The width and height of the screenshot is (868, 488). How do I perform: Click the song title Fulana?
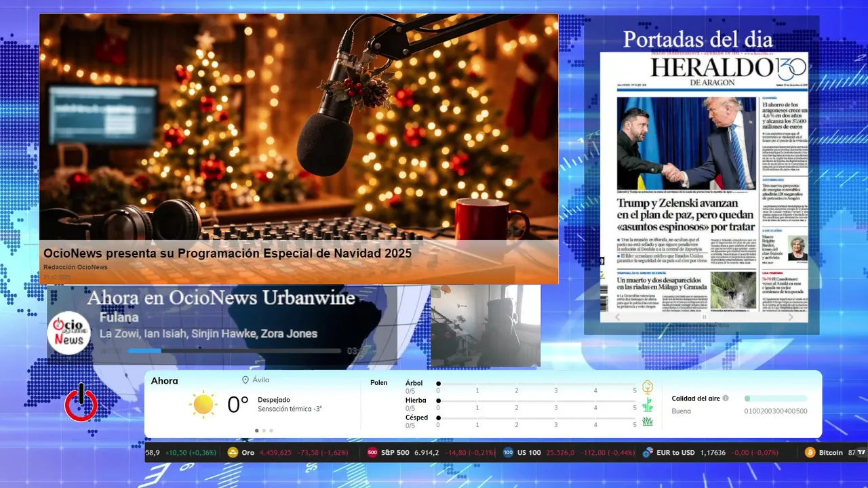pyautogui.click(x=119, y=317)
